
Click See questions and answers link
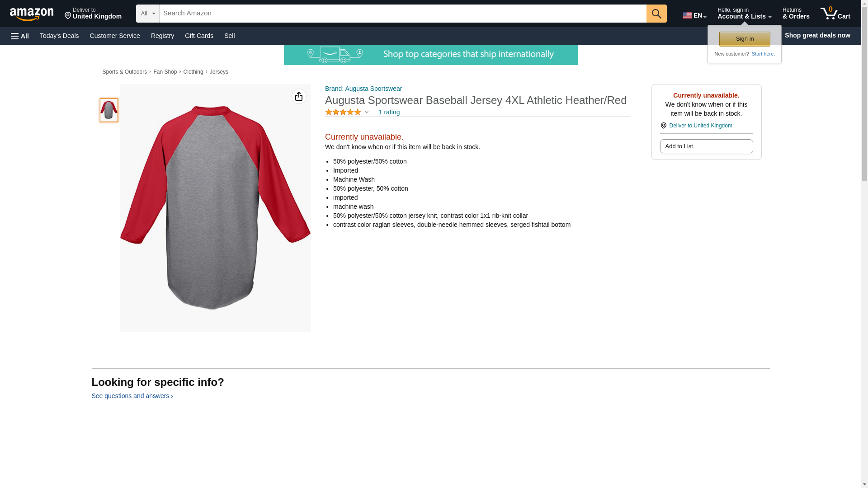click(x=132, y=396)
